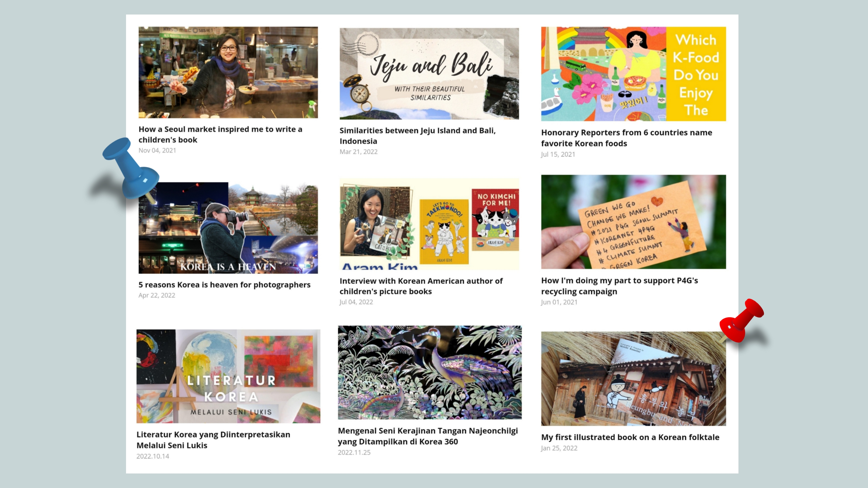Click the Heungbu and Nolbu book thumbnail

click(x=633, y=379)
